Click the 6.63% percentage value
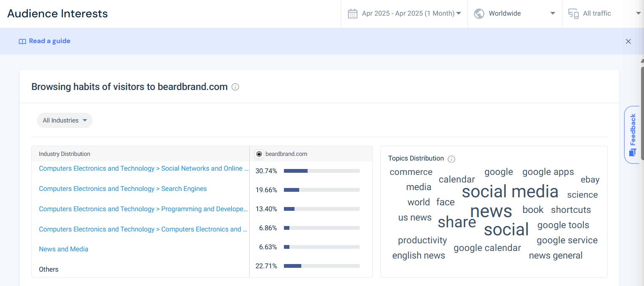The width and height of the screenshot is (644, 286). (268, 247)
